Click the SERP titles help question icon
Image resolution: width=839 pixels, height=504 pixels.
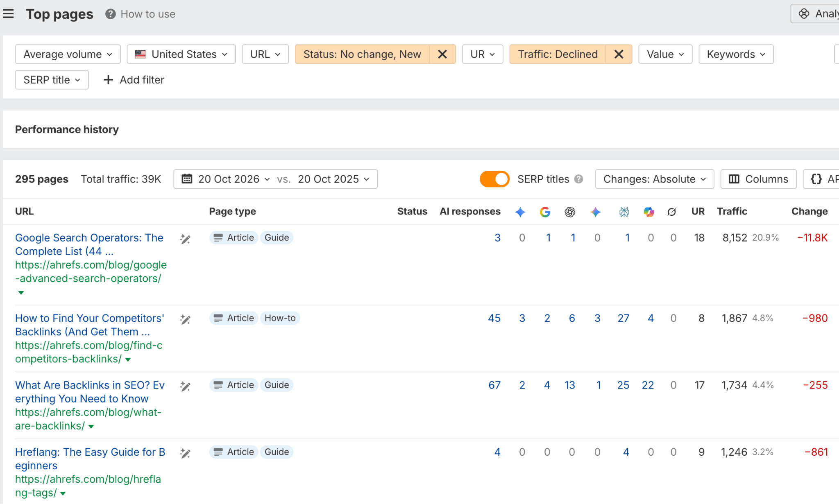pos(578,179)
